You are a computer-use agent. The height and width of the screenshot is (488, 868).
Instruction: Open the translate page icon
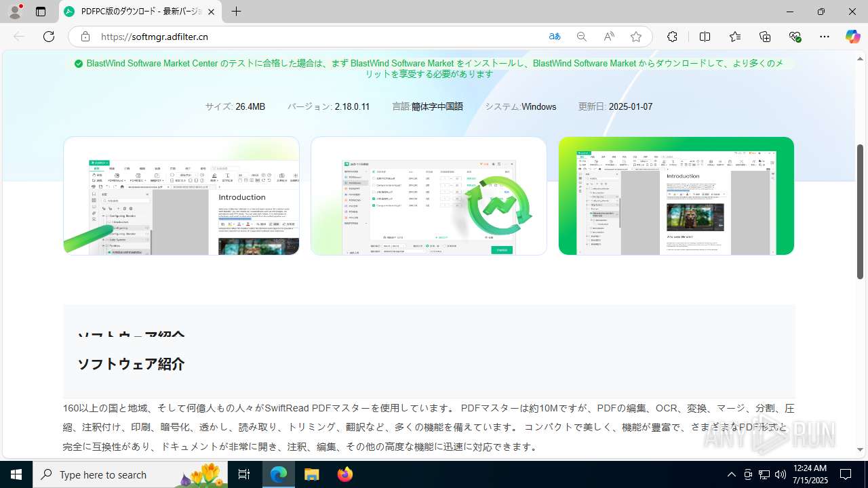[555, 37]
